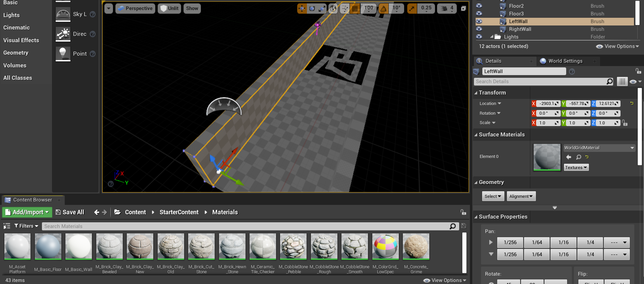This screenshot has width=644, height=284.
Task: Open WorldGridMaterial material dropdown
Action: pos(599,148)
